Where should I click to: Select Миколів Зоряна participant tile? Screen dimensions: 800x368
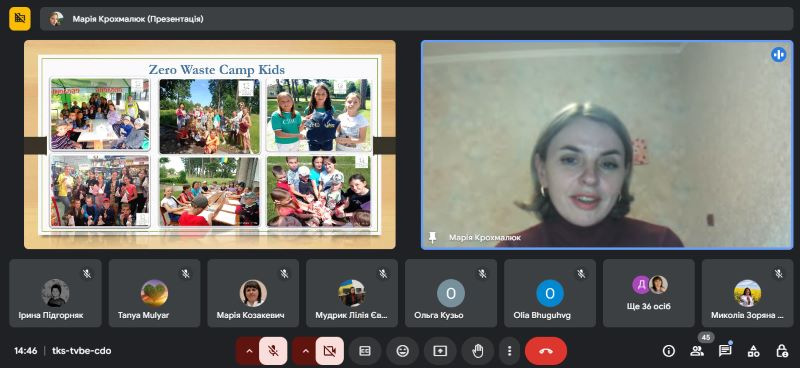coord(748,293)
